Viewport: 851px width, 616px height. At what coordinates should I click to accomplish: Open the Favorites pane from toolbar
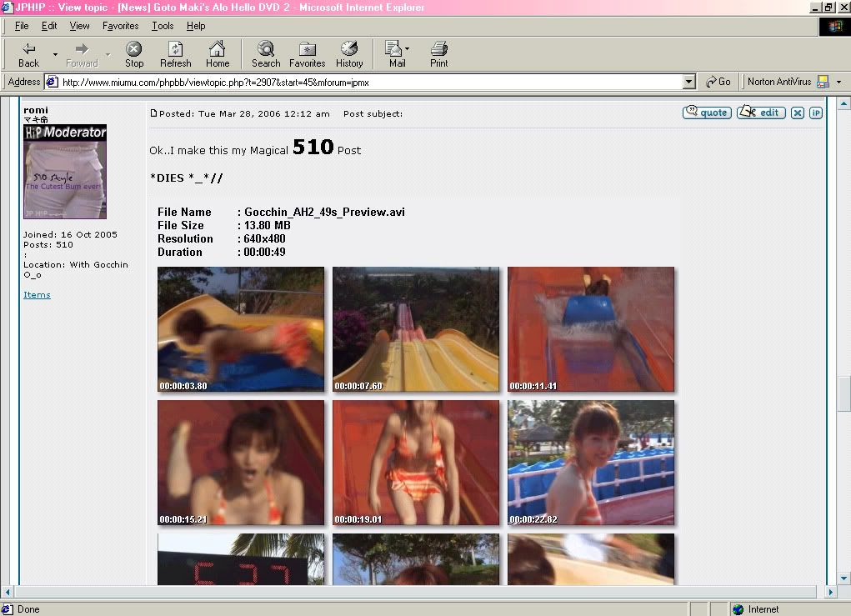(308, 55)
